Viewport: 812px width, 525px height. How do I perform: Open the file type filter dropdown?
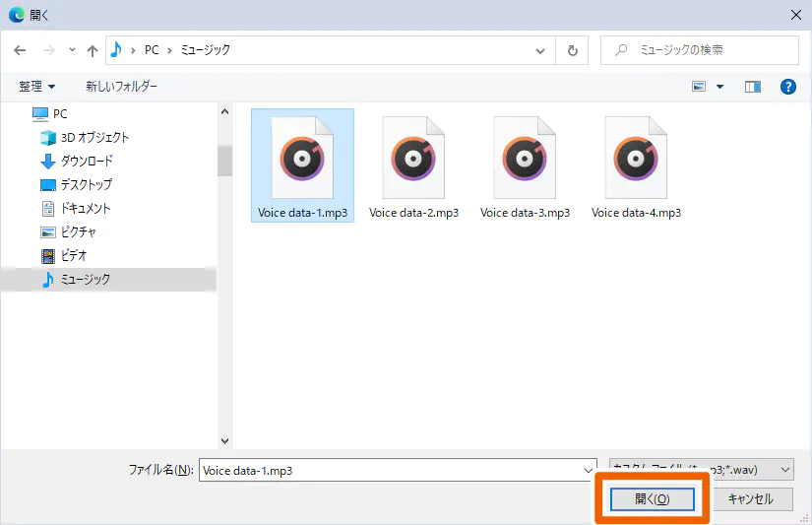(x=700, y=470)
